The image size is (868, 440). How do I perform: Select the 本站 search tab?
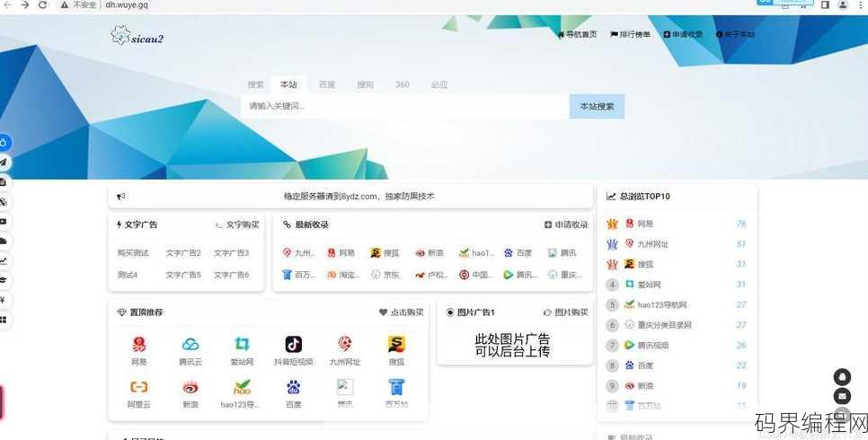[288, 84]
